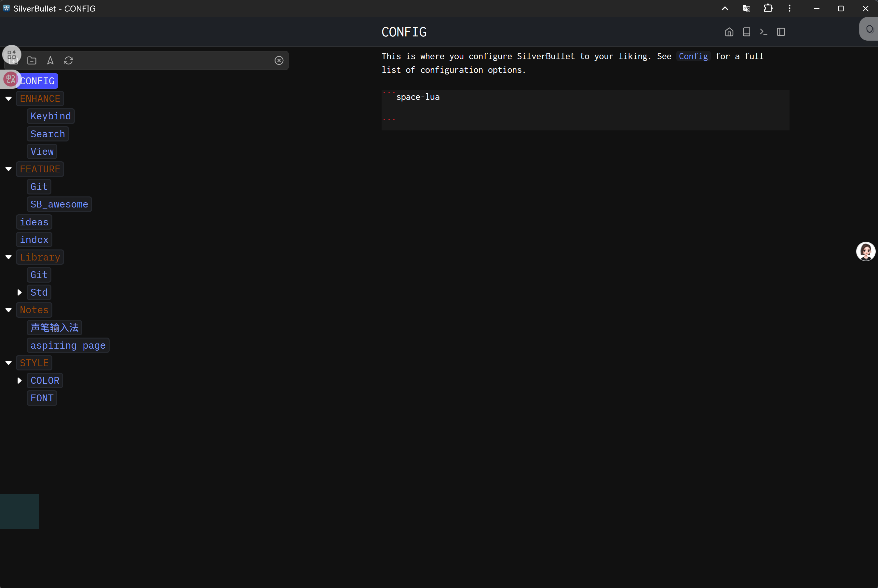Collapse all folders in tree view

tap(32, 60)
